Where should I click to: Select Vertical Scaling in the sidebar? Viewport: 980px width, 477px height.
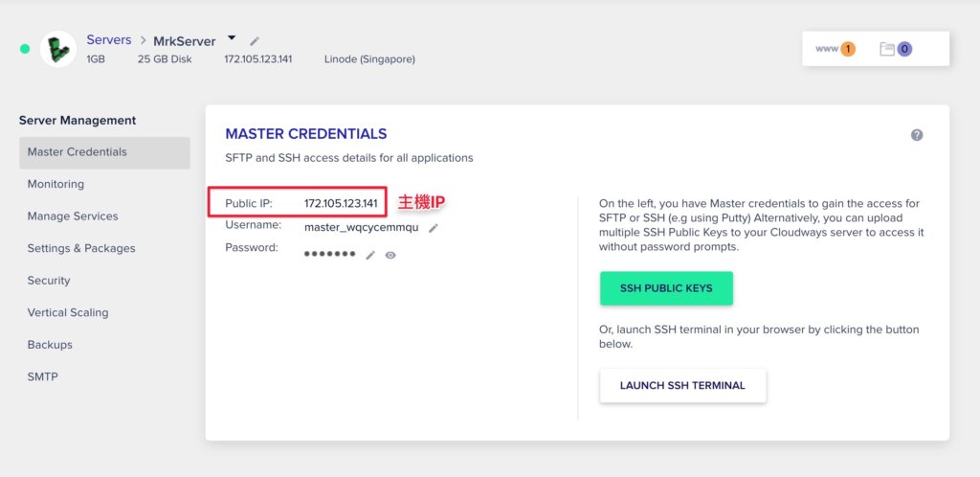68,312
